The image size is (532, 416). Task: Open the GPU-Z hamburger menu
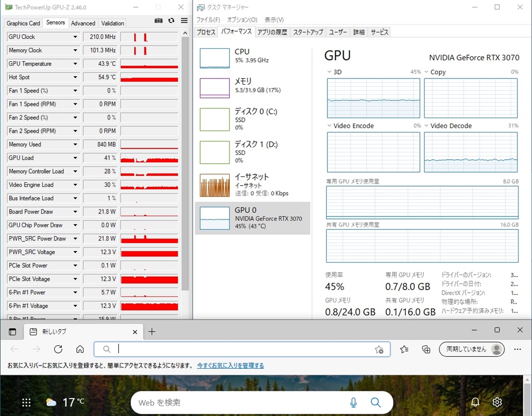click(x=184, y=21)
